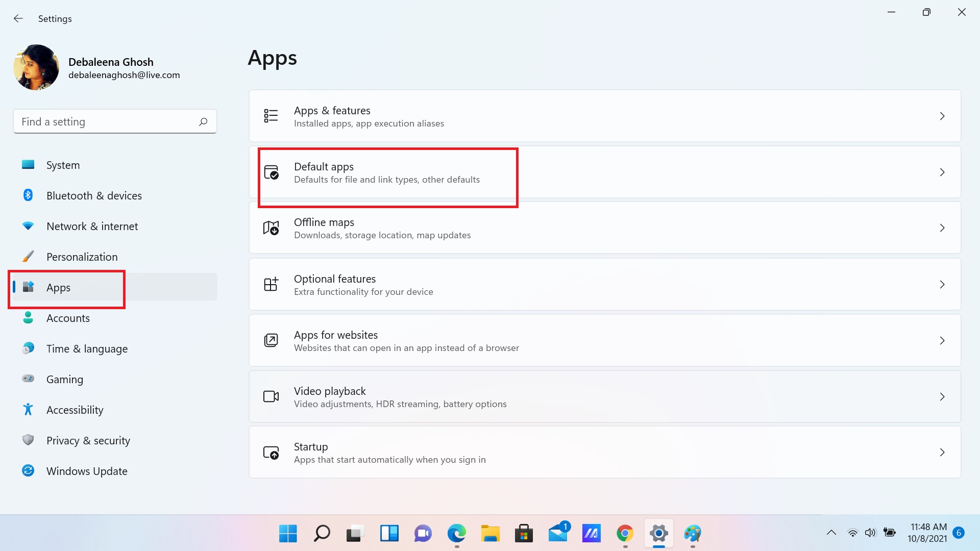Open the unknown blue taskbar app icon
This screenshot has width=980, height=551.
591,534
